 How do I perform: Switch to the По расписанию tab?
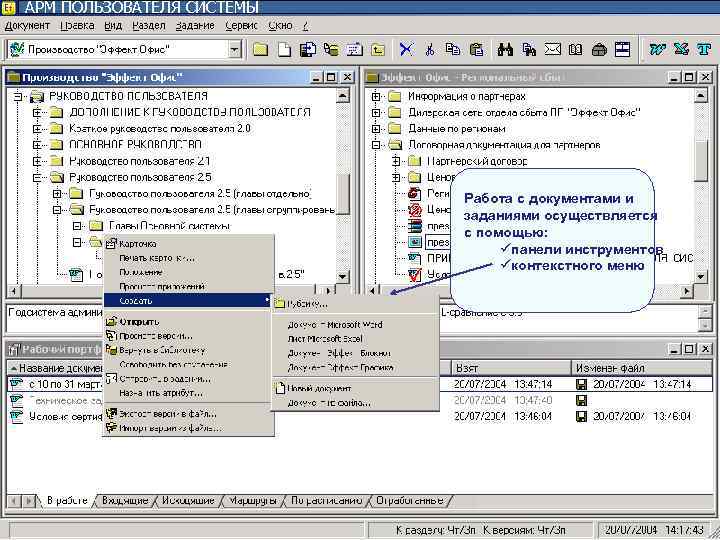[326, 501]
